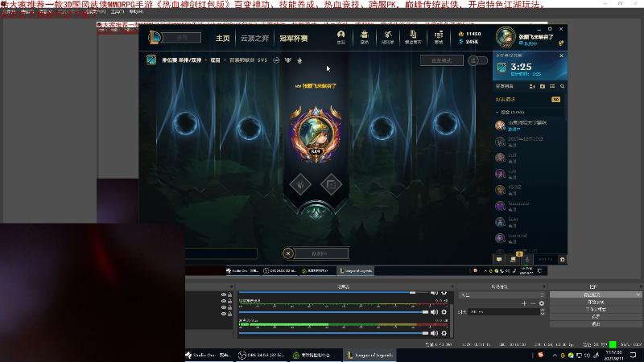The height and width of the screenshot is (362, 644).
Task: Open settings gear for the bottom mixer track
Action: coord(444,333)
